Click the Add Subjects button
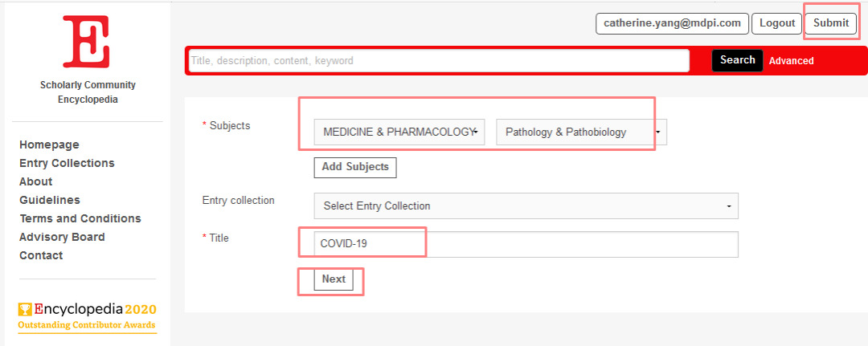 pyautogui.click(x=355, y=167)
